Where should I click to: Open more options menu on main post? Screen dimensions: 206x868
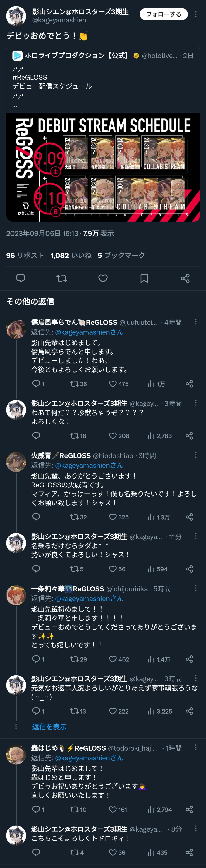click(x=196, y=14)
